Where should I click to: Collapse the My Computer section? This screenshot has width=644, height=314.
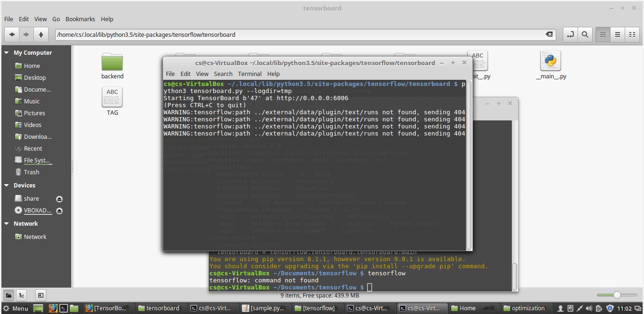click(x=6, y=52)
